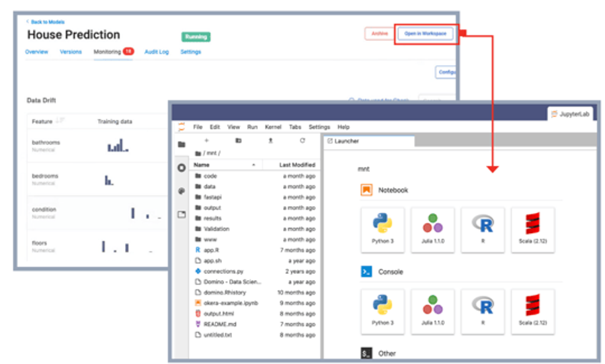Open the Settings menu in JupyterLab
This screenshot has height=364, width=605.
319,127
